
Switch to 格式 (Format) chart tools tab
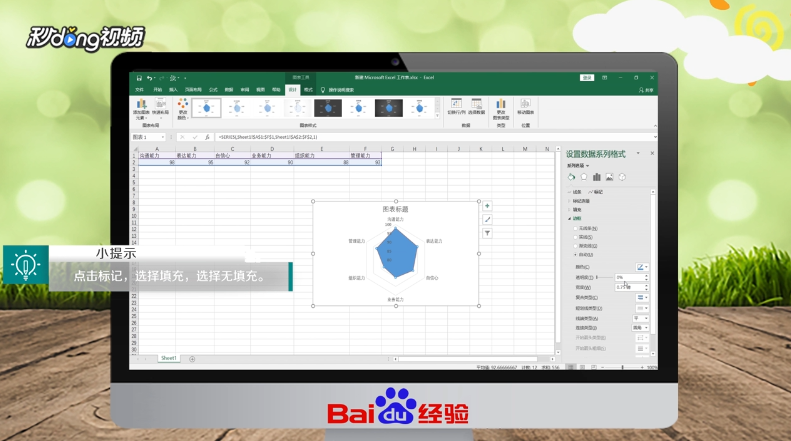(308, 90)
